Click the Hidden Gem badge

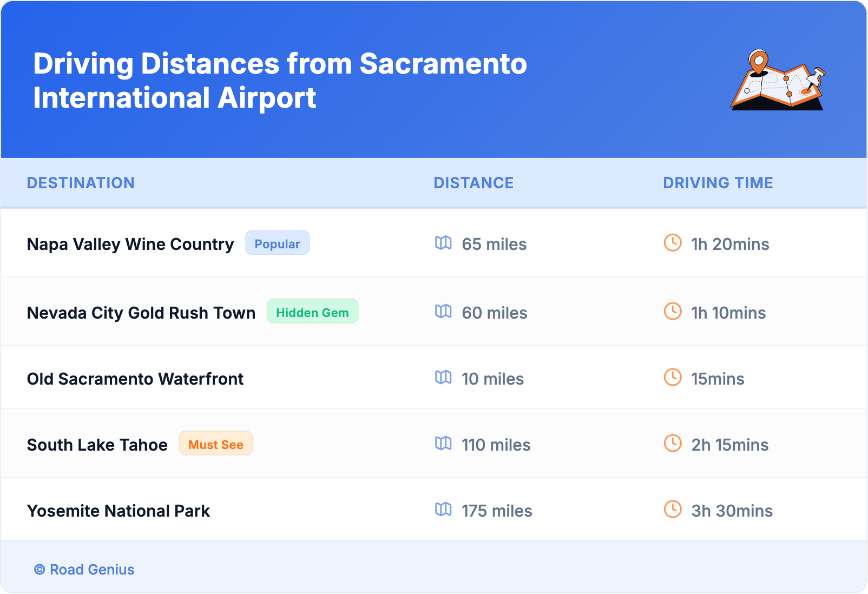312,312
